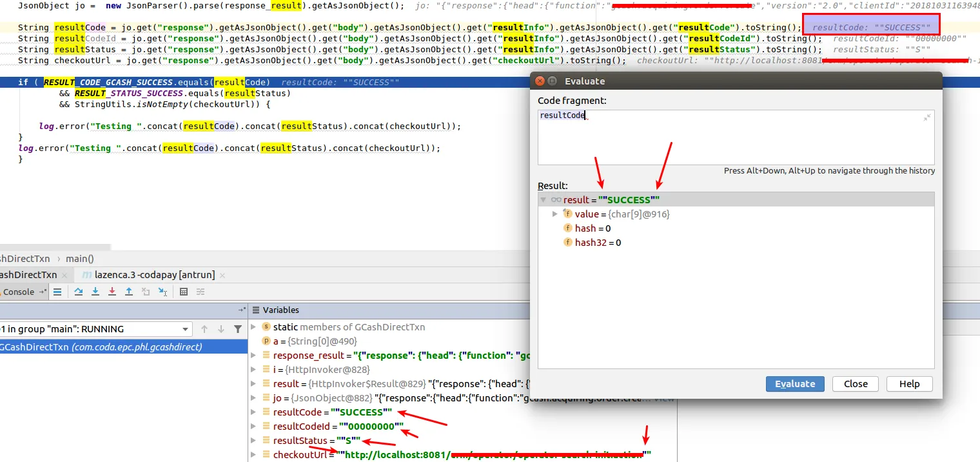The image size is (980, 462).
Task: Click into the Code fragment input field
Action: coord(736,137)
